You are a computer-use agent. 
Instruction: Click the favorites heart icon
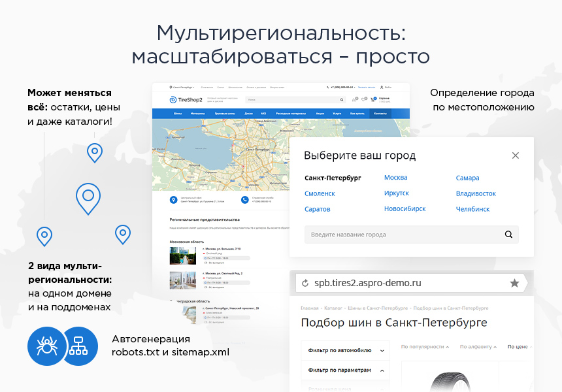[x=363, y=99]
